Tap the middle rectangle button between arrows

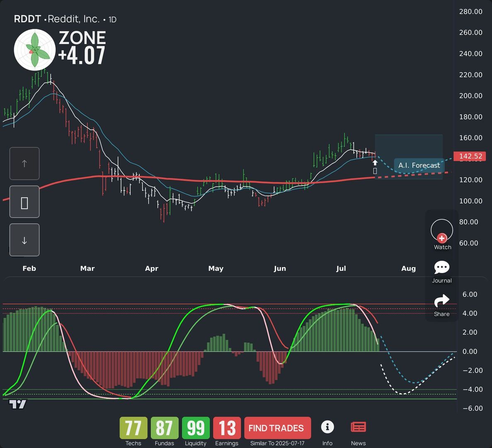24,202
